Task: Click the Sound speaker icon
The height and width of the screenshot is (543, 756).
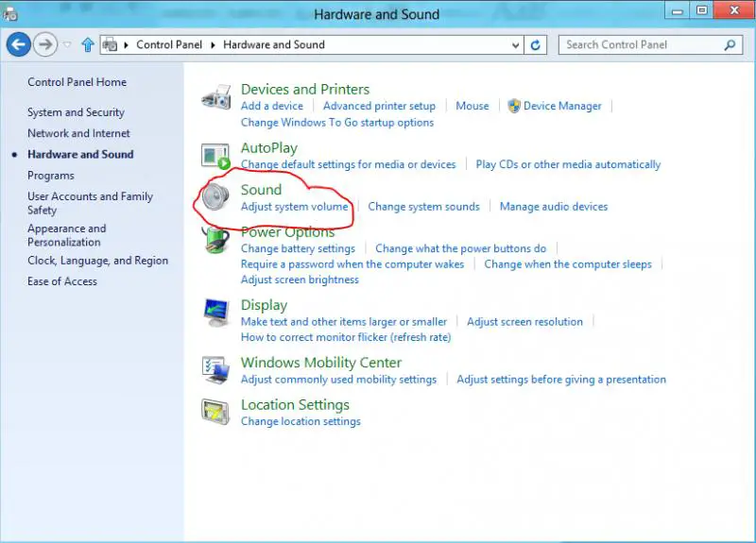Action: pos(215,196)
